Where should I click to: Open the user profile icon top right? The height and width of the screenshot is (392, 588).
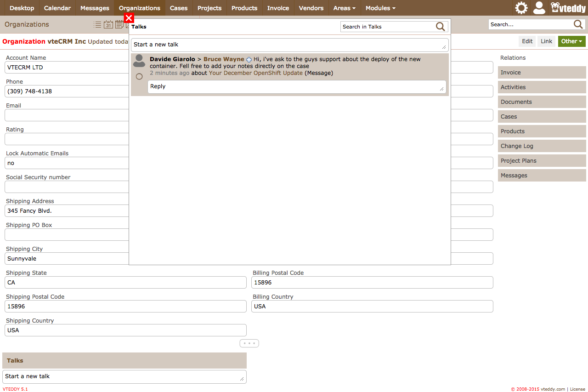point(539,8)
